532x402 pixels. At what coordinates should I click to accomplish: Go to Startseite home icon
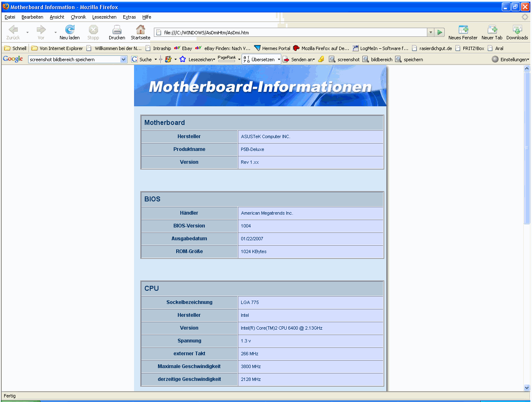(141, 32)
